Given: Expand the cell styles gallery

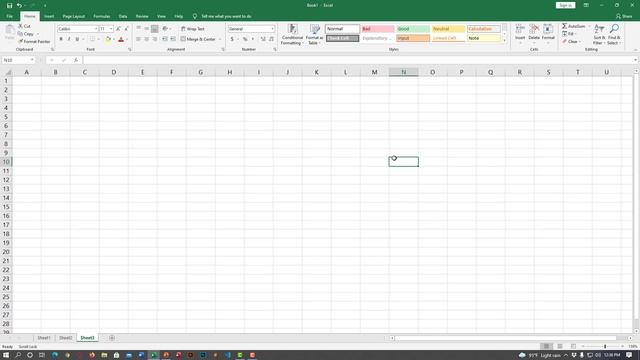Looking at the screenshot, I should (504, 41).
